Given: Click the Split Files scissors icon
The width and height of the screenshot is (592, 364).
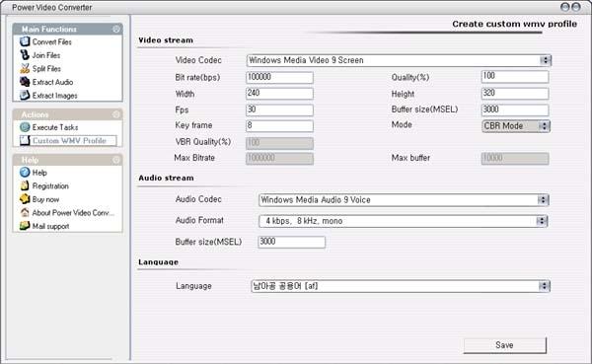Looking at the screenshot, I should (25, 68).
